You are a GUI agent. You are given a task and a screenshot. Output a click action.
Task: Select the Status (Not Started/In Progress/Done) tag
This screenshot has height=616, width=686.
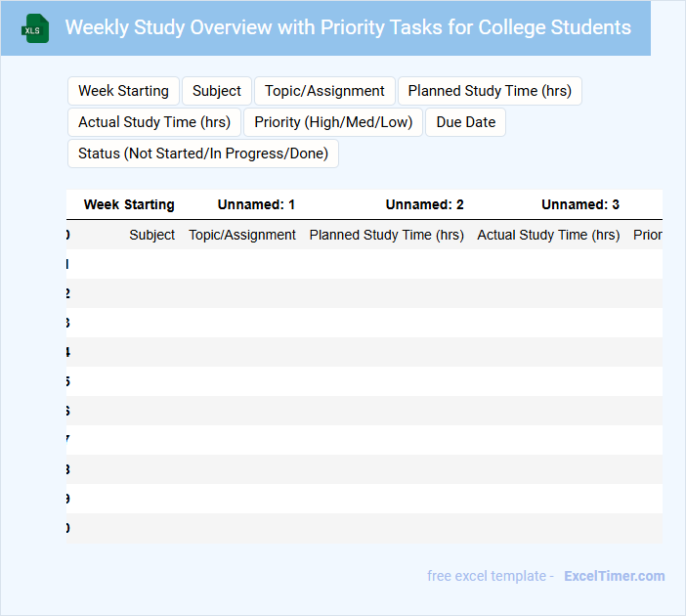[x=203, y=154]
